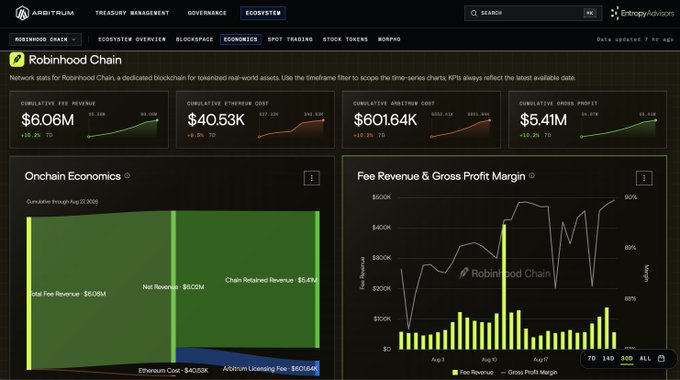Click Cumulative Gross Profit value $5.41M
The image size is (680, 380).
point(543,120)
